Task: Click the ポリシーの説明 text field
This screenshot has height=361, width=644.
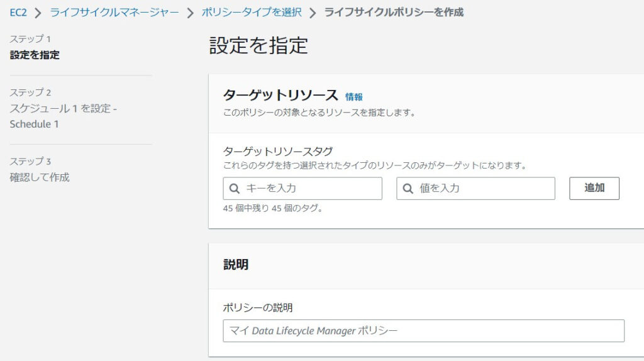Action: [423, 331]
